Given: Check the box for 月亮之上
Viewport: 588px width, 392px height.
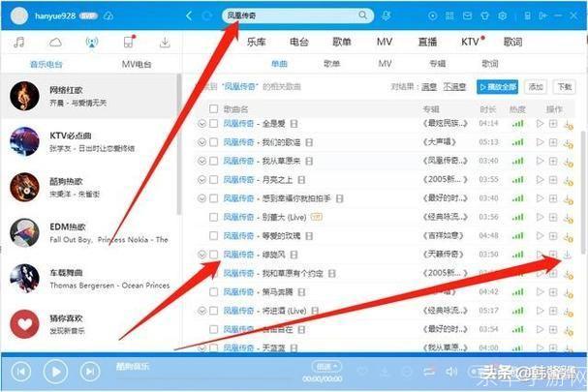Looking at the screenshot, I should pos(213,179).
